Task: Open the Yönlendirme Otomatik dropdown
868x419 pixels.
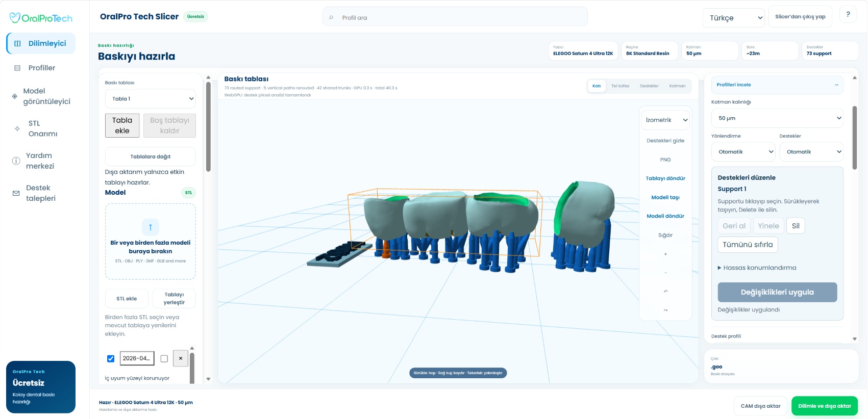Action: click(743, 152)
